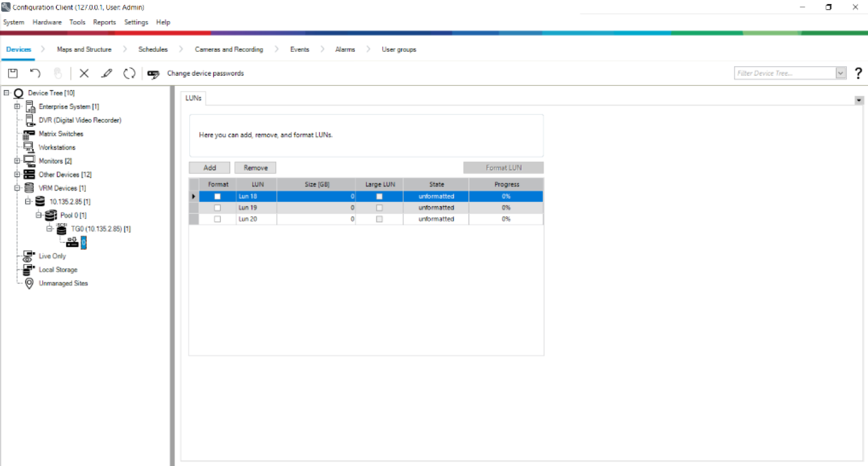The height and width of the screenshot is (466, 868).
Task: Open help with the question mark icon
Action: point(858,73)
